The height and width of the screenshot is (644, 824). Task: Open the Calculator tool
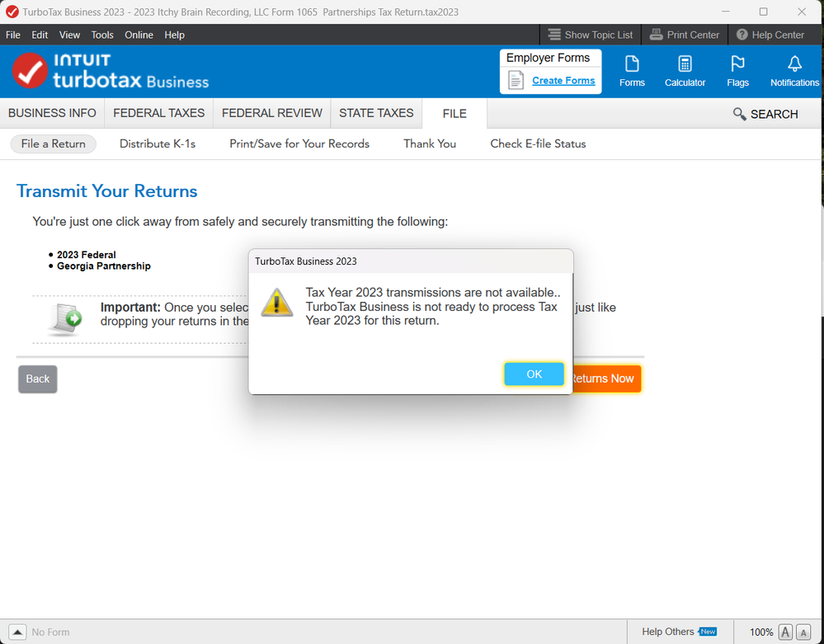(x=685, y=70)
